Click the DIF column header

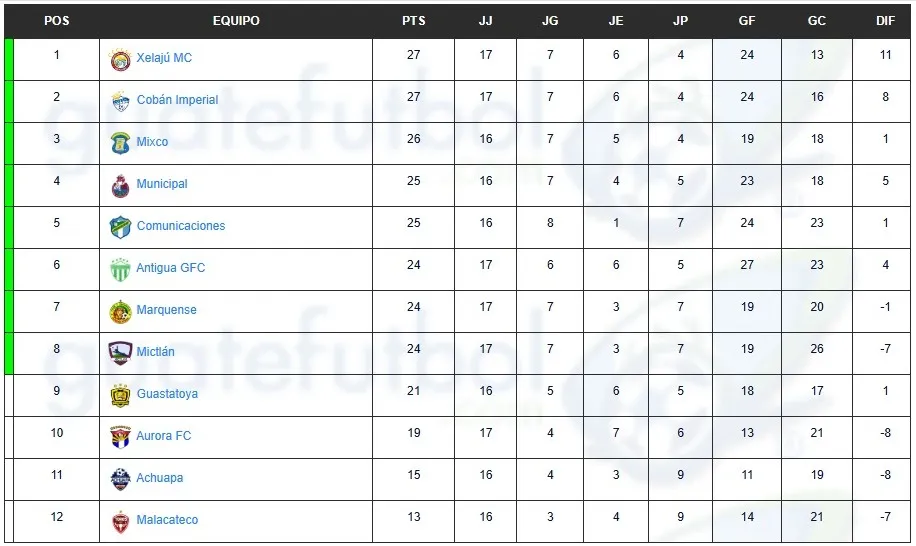[x=884, y=21]
